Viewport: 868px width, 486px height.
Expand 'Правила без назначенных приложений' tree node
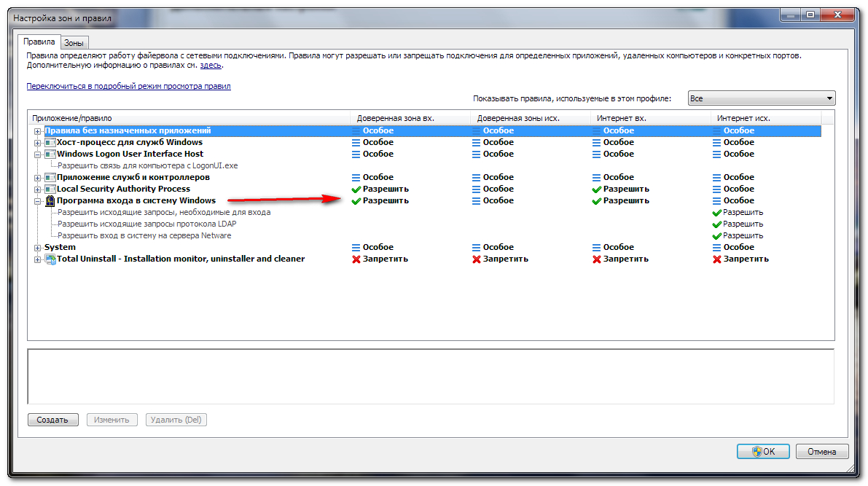[37, 131]
